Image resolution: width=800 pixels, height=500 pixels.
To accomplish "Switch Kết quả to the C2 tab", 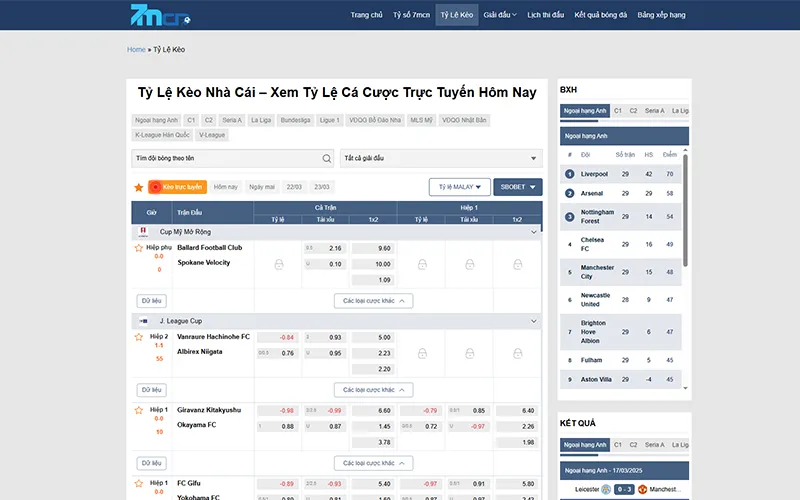I will tap(633, 445).
